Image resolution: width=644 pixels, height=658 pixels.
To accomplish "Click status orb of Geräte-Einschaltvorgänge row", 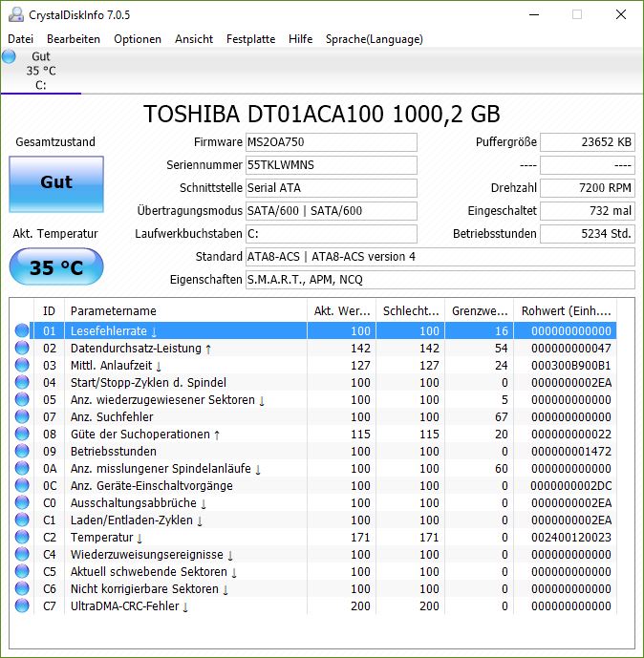I will click(22, 485).
